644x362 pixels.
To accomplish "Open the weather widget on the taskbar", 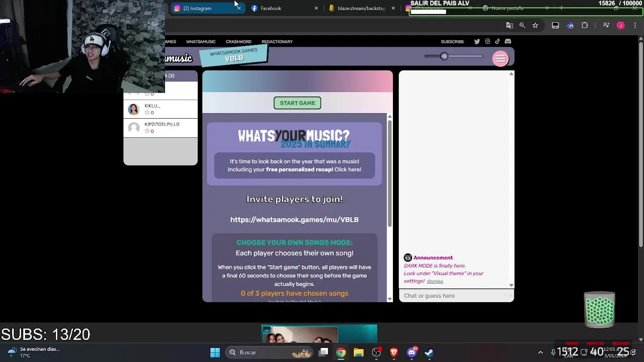I will coord(34,352).
